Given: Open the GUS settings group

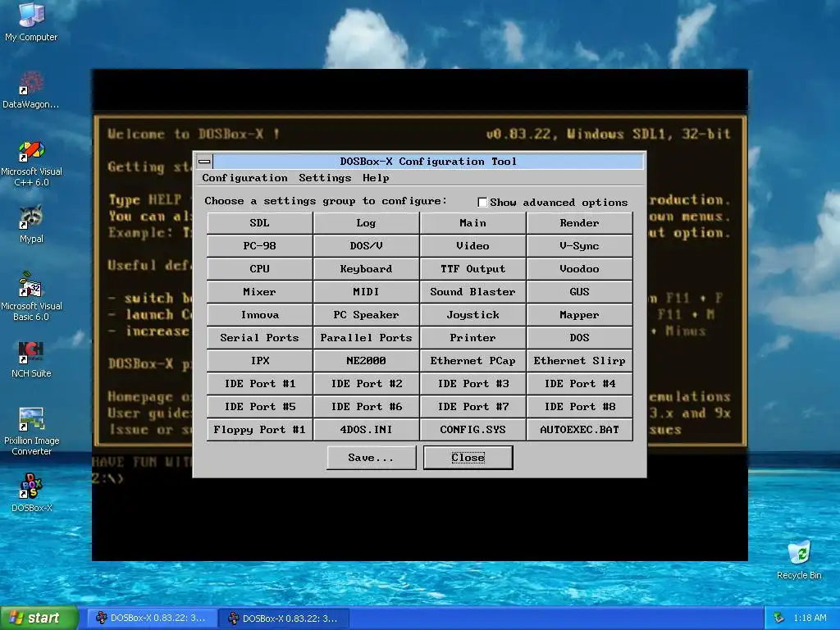Looking at the screenshot, I should [x=579, y=292].
